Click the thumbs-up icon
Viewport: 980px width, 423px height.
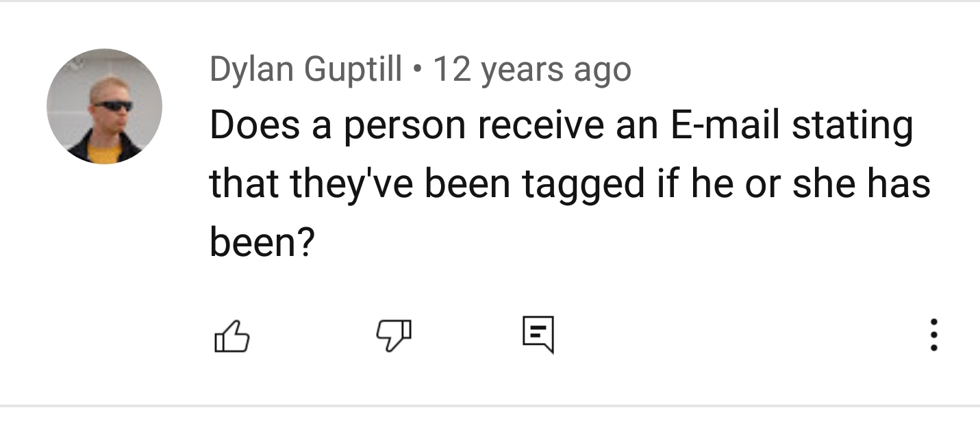click(232, 337)
